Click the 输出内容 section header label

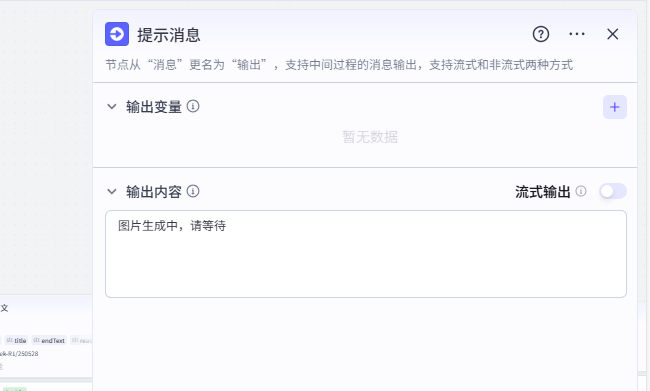click(x=154, y=192)
